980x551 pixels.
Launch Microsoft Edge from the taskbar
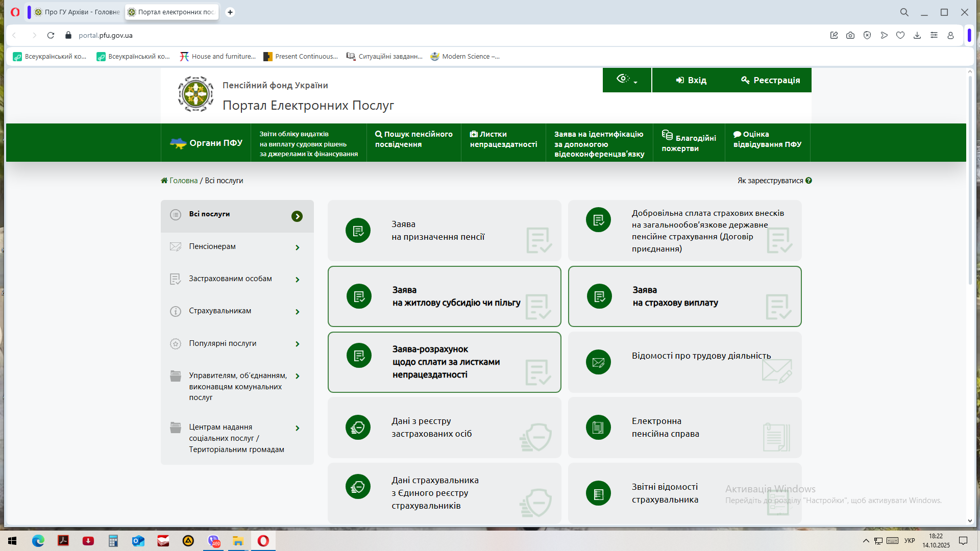[x=38, y=541]
